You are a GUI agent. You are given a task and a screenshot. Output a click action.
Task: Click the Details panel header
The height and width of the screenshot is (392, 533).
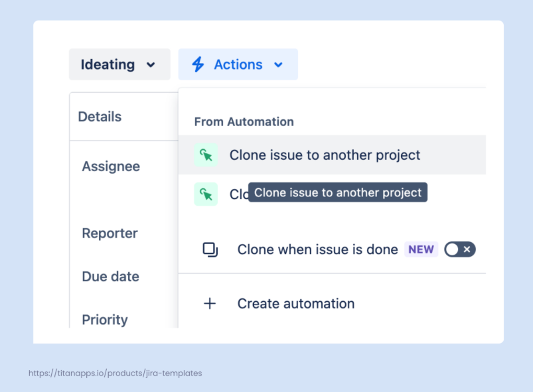pos(100,117)
